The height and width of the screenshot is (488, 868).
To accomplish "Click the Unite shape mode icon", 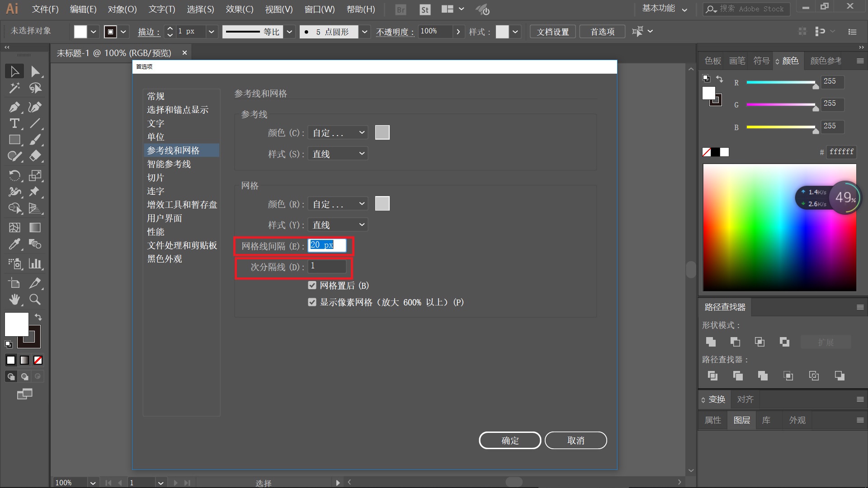I will point(711,342).
